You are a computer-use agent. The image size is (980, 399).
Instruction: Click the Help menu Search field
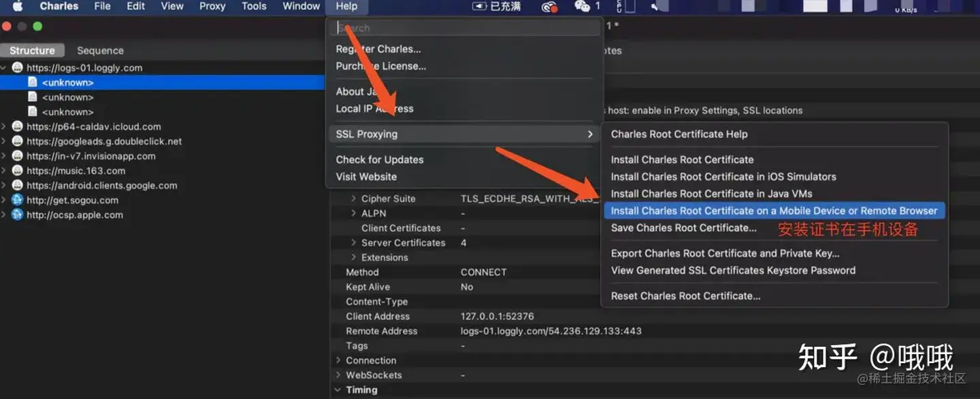point(466,28)
